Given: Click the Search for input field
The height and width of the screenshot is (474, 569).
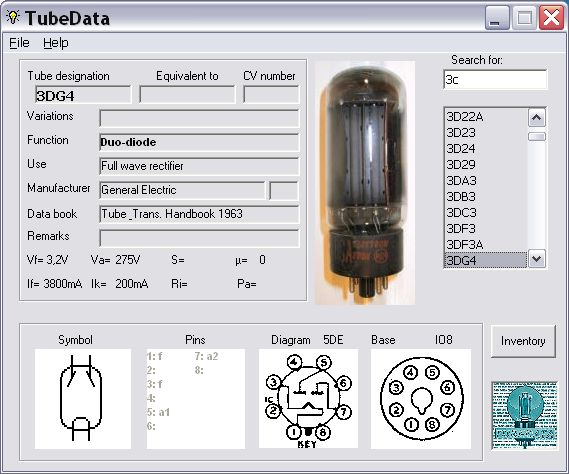Looking at the screenshot, I should pyautogui.click(x=495, y=79).
